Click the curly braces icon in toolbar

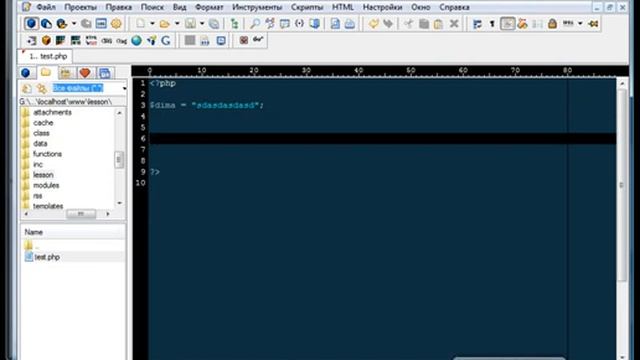(x=300, y=24)
